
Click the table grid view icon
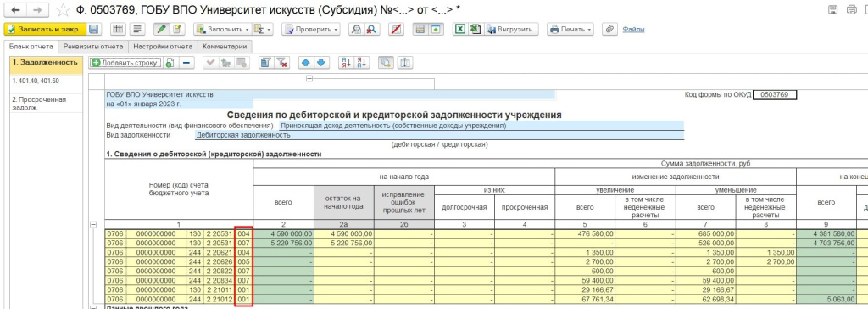[x=118, y=30]
